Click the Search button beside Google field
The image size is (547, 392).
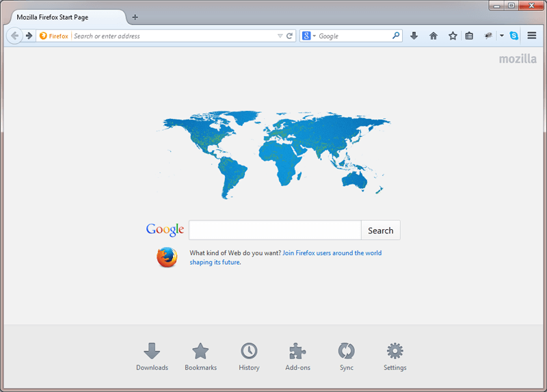(x=381, y=230)
